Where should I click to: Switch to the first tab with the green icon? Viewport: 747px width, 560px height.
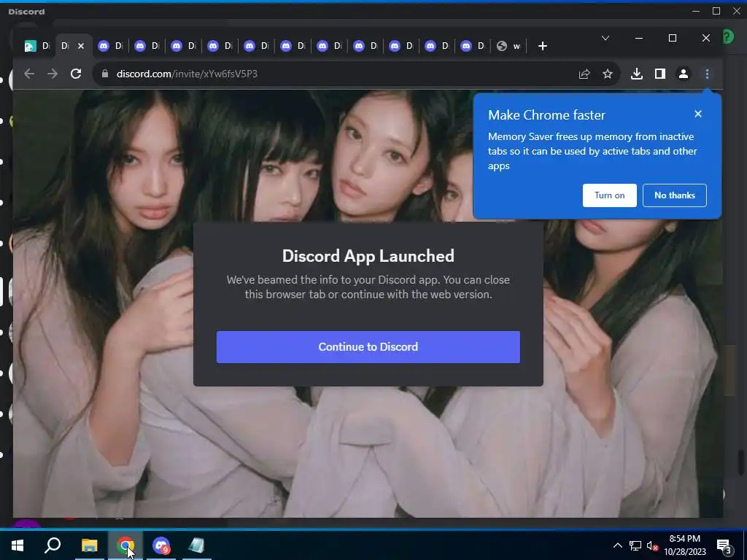pos(36,46)
